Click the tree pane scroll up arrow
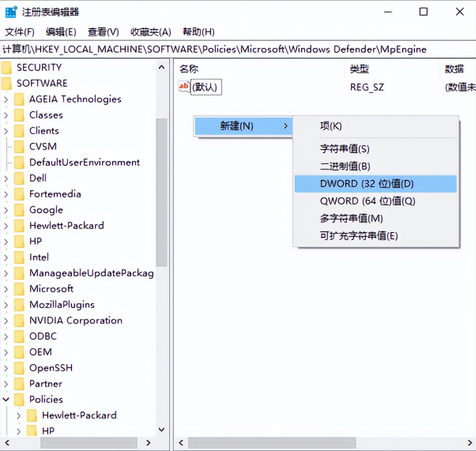 [162, 67]
